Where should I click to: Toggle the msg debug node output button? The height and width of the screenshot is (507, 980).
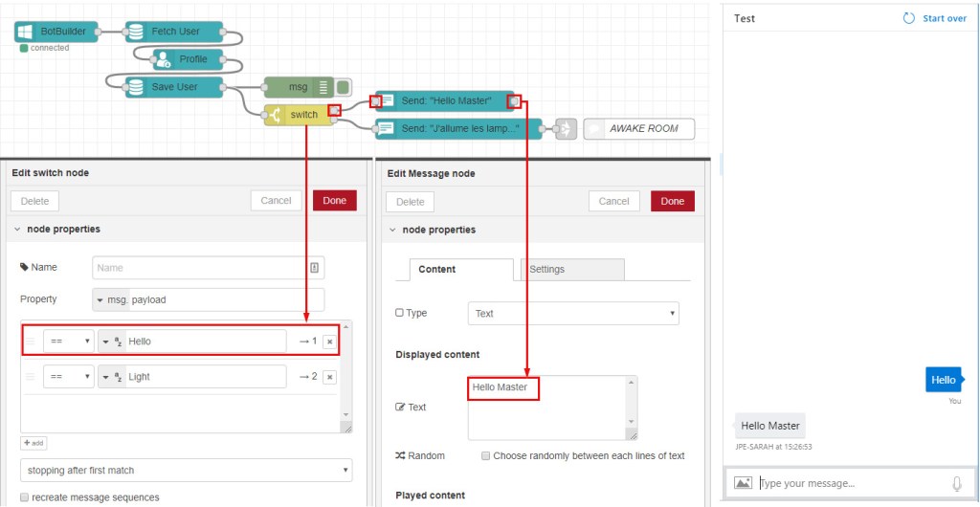(x=343, y=87)
